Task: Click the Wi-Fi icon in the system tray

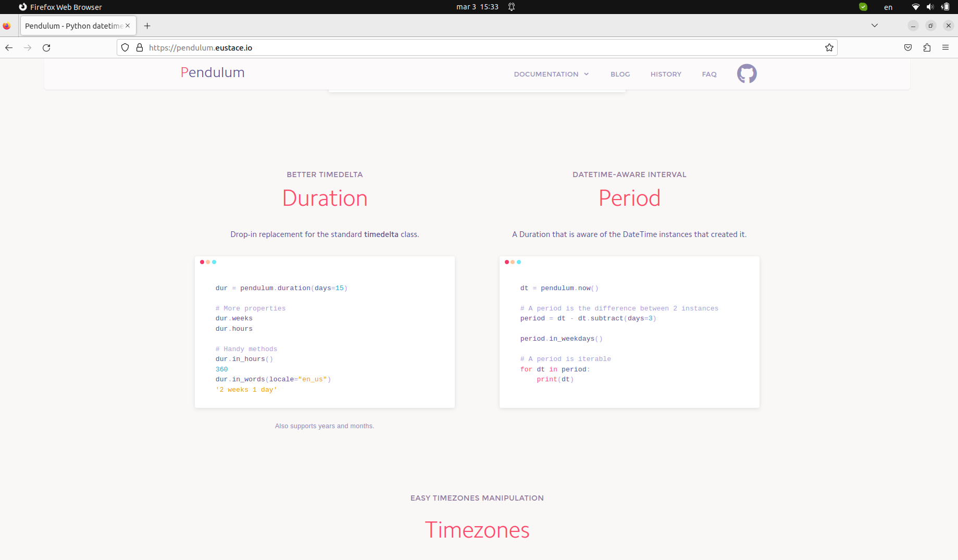Action: pyautogui.click(x=915, y=7)
